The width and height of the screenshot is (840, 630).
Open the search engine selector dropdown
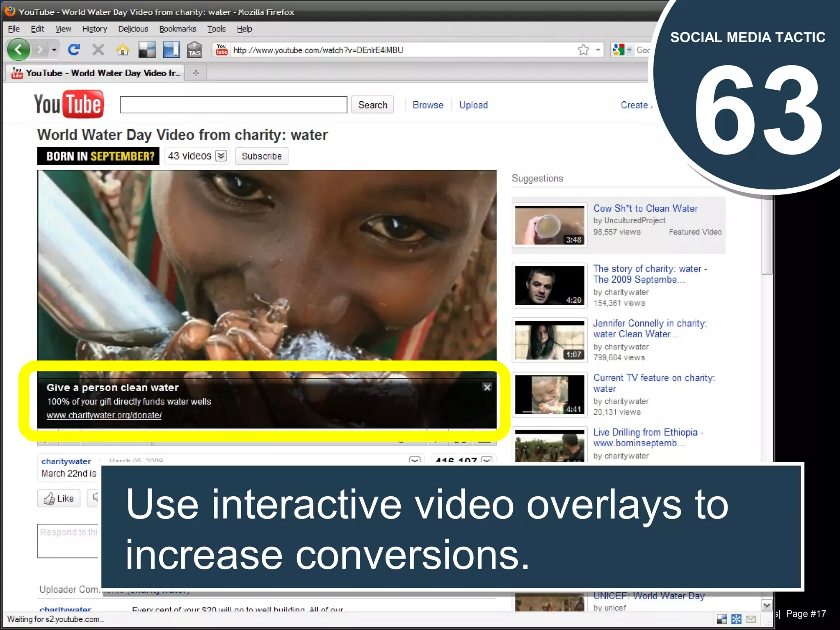point(629,50)
